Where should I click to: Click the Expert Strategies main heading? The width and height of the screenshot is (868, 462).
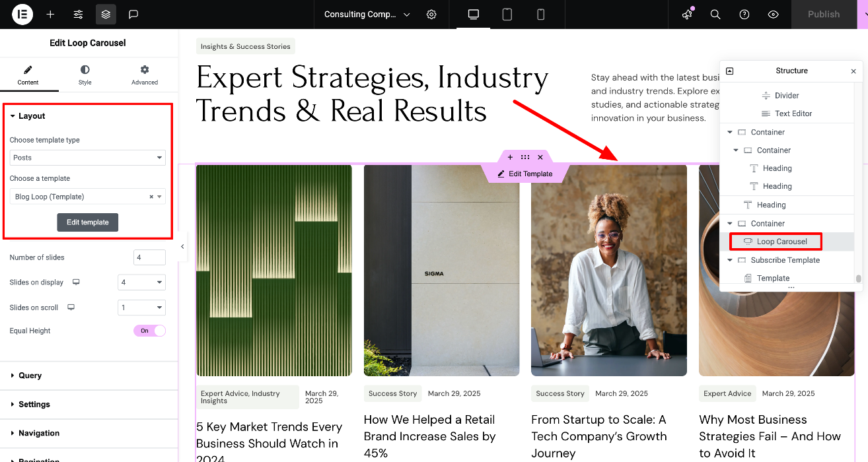click(x=373, y=94)
